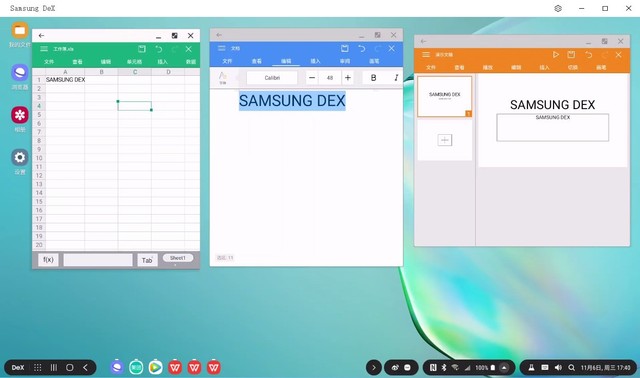Open hamburger menu in blue document window

click(x=222, y=48)
